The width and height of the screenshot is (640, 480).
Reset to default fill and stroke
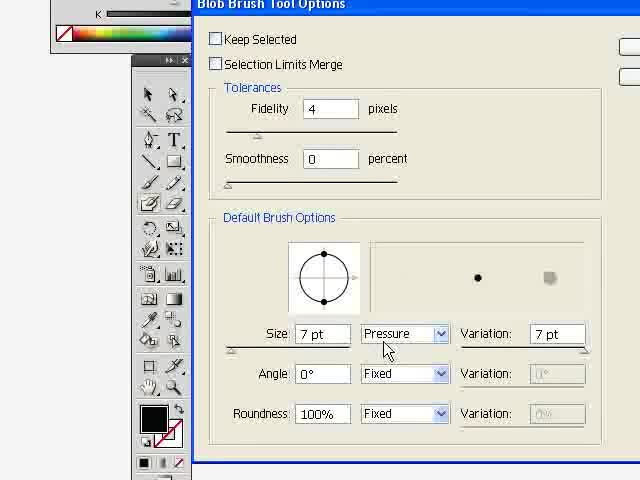tap(146, 442)
